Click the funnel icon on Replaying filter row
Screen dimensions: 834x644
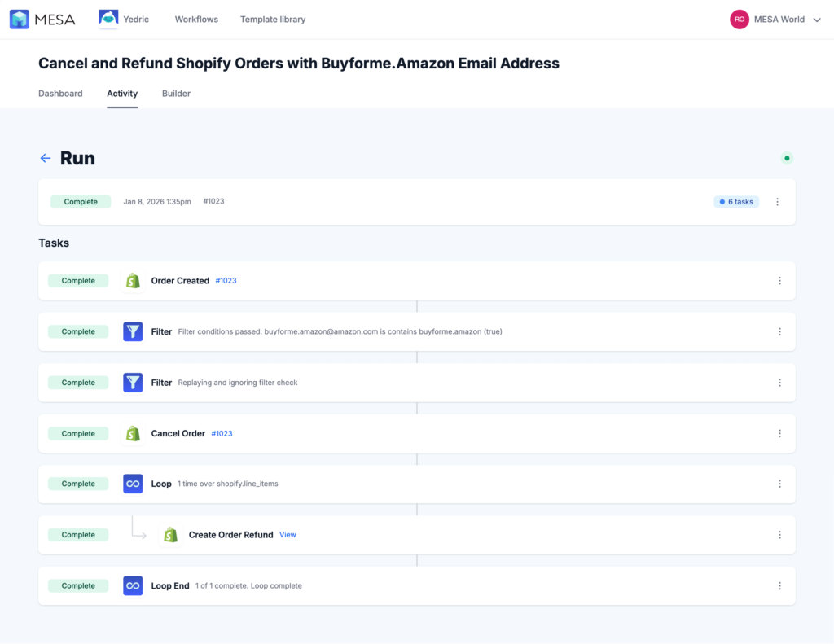[x=133, y=383]
